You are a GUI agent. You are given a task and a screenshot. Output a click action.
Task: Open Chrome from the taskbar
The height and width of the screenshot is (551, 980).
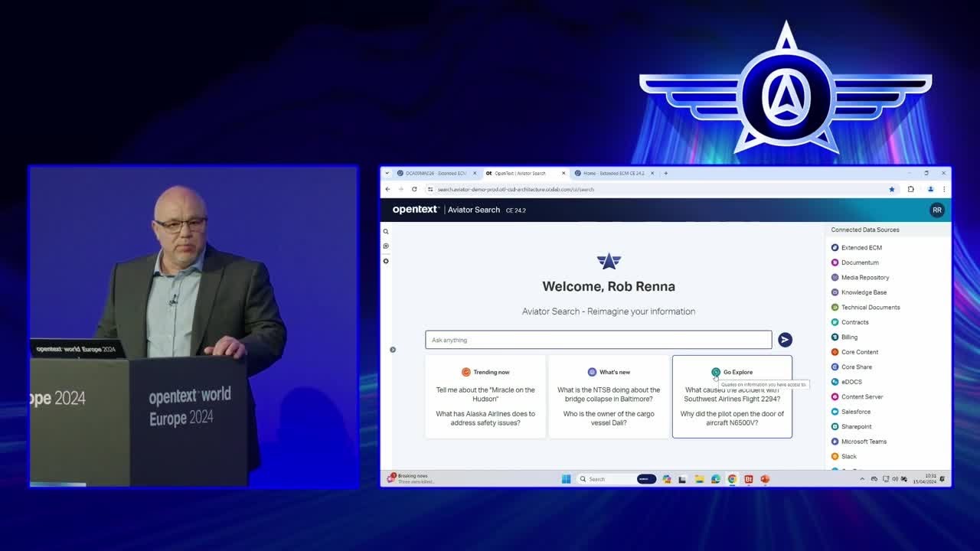[732, 479]
